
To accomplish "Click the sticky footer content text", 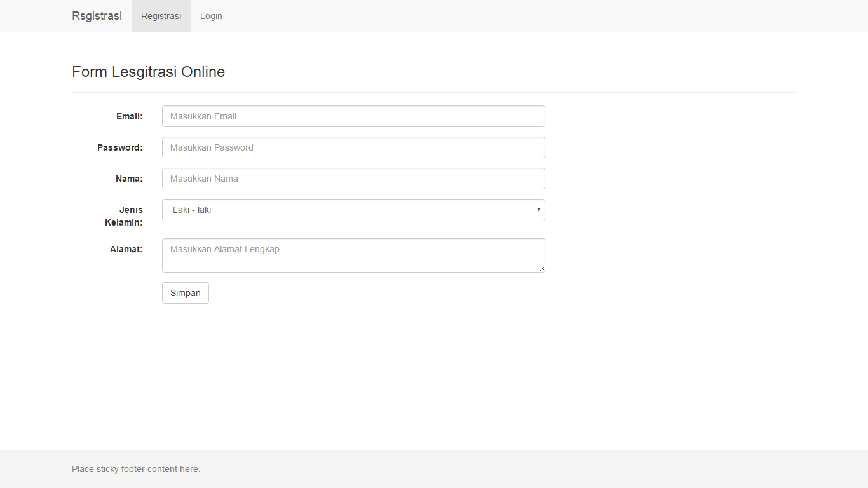I will click(136, 469).
